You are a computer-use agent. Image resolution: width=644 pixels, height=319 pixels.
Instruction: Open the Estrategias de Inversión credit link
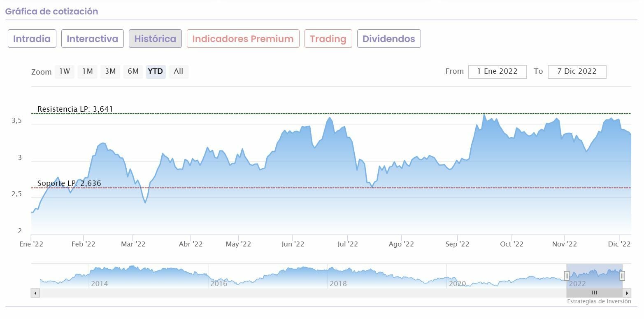tap(599, 301)
